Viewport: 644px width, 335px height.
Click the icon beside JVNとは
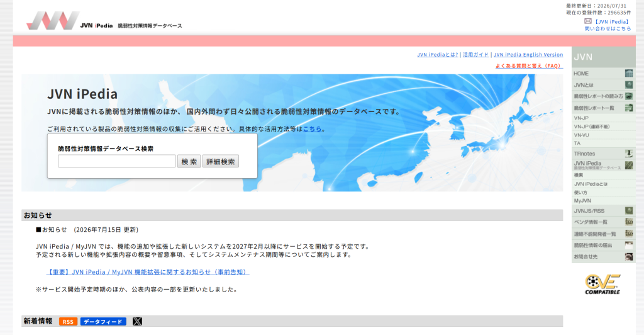point(629,84)
